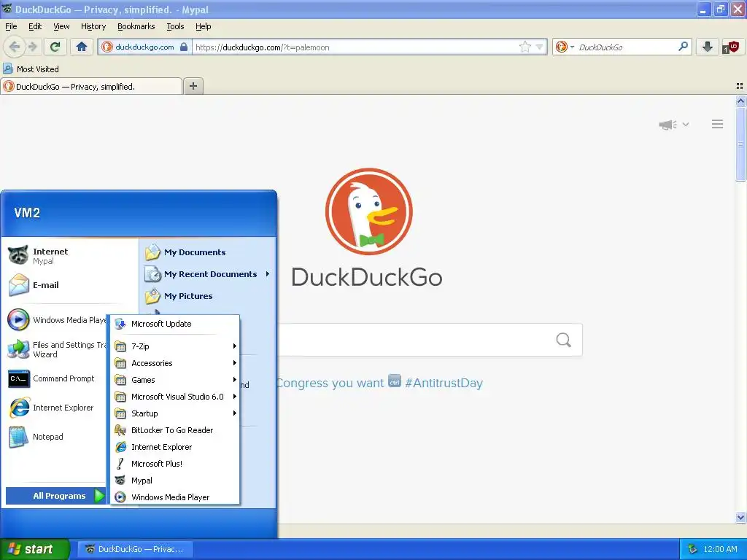Expand Microsoft Visual Studio 6.0 folder
The height and width of the screenshot is (560, 747).
[x=175, y=397]
